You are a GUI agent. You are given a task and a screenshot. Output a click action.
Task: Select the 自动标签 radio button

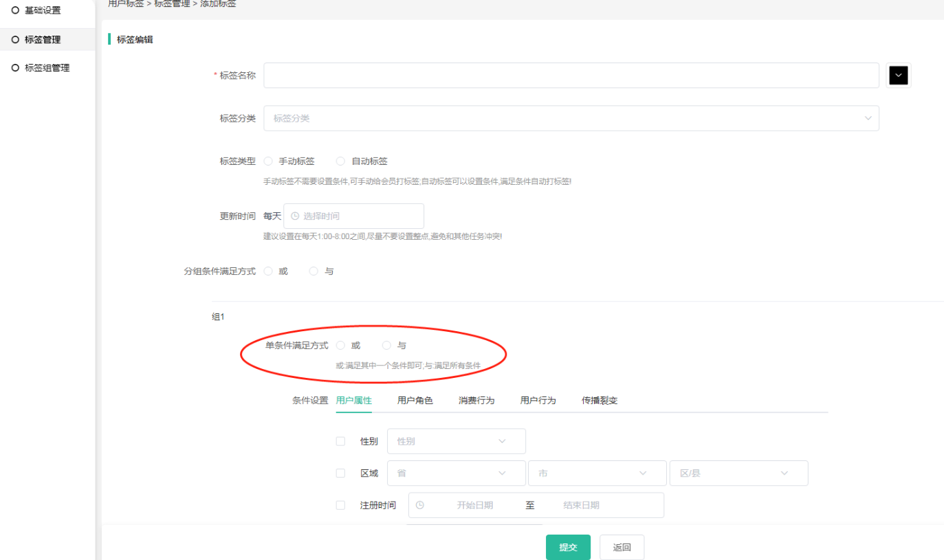(x=340, y=161)
